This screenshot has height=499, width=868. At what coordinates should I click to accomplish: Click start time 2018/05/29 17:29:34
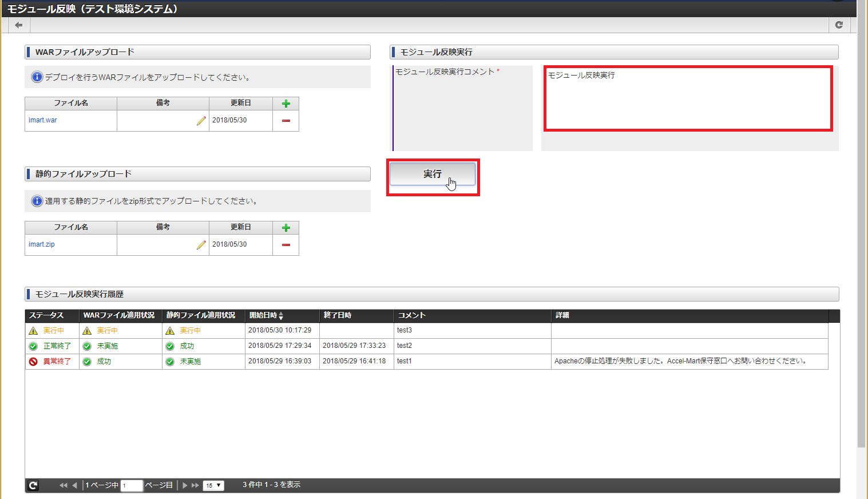[280, 346]
